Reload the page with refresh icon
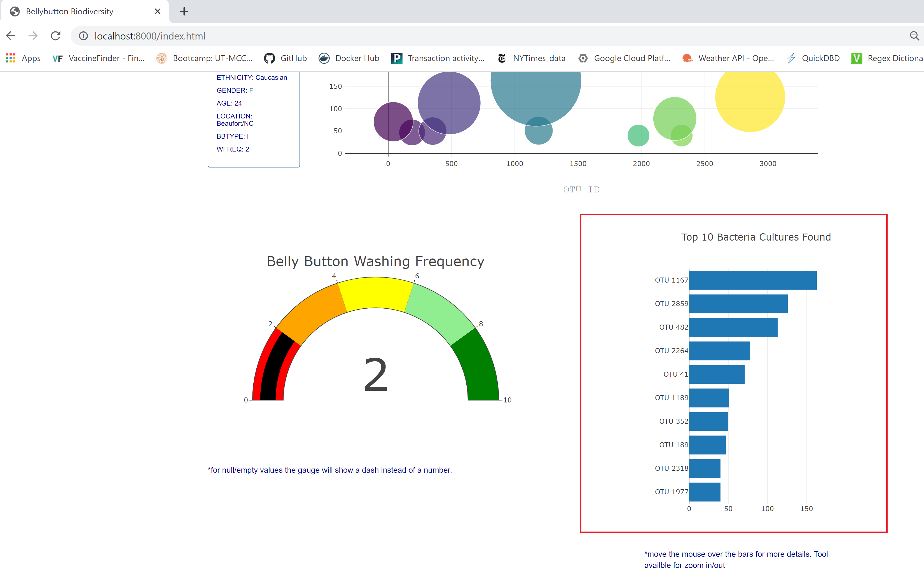Image resolution: width=924 pixels, height=573 pixels. [56, 36]
